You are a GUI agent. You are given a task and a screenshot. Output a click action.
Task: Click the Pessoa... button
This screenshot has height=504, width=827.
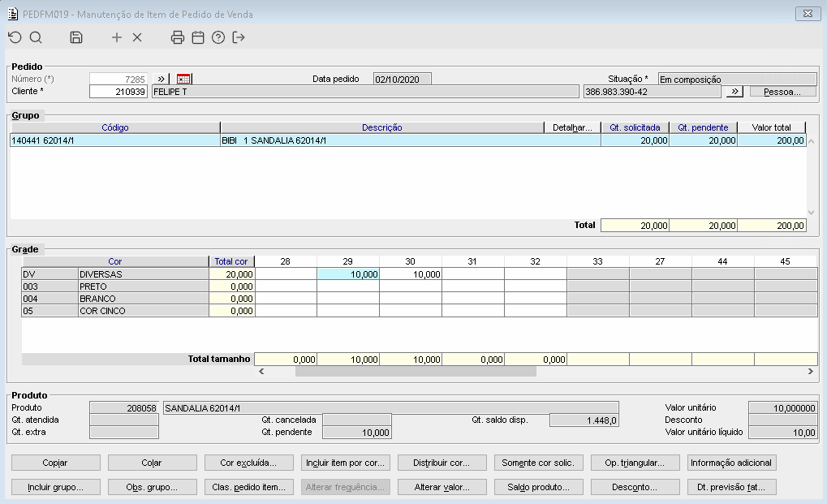coord(782,92)
